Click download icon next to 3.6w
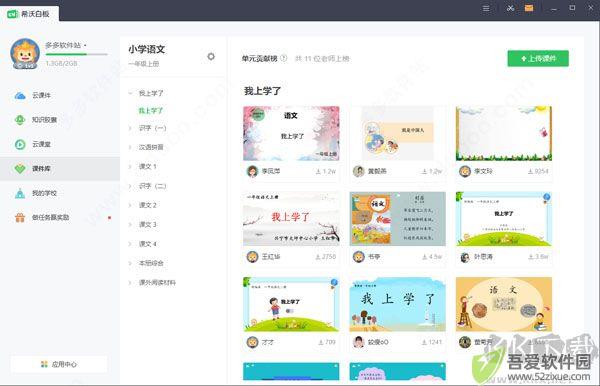 [531, 257]
